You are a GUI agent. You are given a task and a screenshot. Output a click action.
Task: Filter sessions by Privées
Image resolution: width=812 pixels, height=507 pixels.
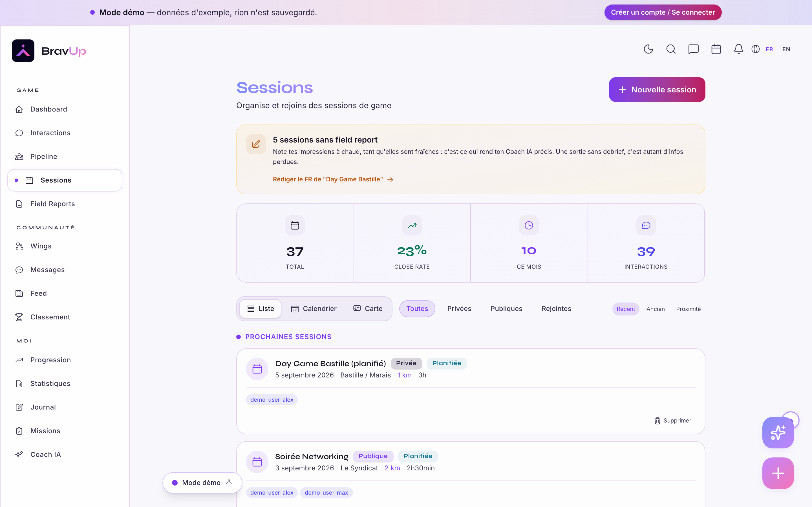(459, 308)
